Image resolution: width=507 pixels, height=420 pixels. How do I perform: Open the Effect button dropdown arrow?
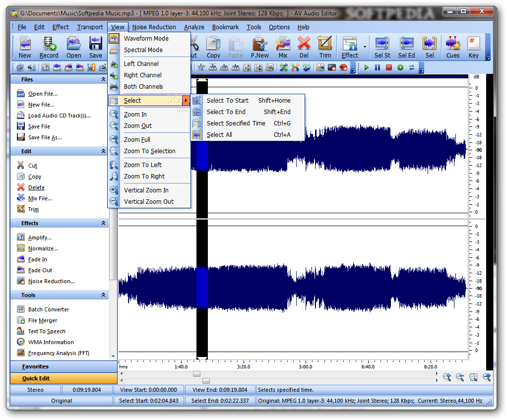tap(365, 47)
